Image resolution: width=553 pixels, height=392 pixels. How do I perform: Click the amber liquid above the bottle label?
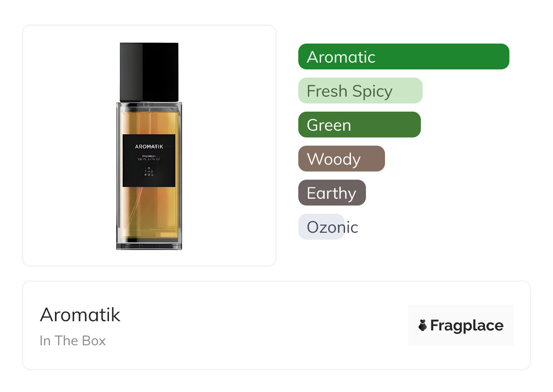point(149,122)
